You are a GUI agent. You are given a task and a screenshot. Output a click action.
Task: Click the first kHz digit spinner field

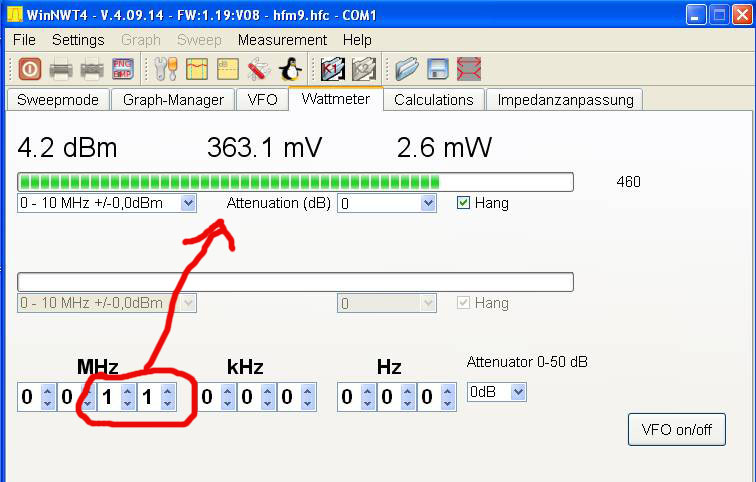(208, 398)
